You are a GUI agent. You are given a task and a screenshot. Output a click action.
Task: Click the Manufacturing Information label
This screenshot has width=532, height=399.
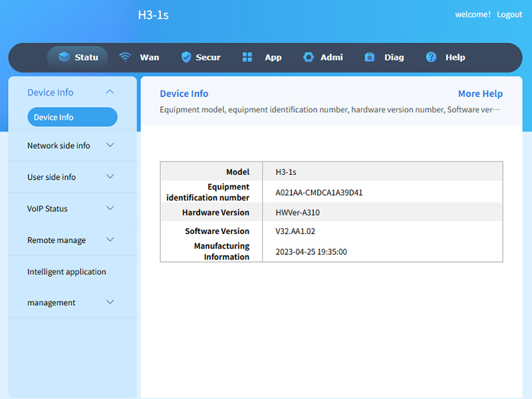coord(222,251)
